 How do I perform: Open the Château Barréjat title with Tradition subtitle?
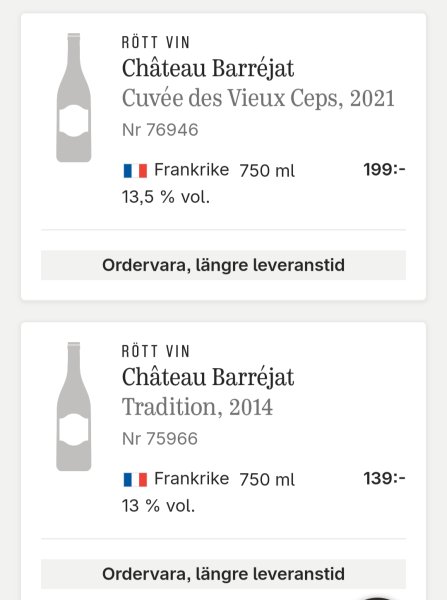pyautogui.click(x=208, y=378)
